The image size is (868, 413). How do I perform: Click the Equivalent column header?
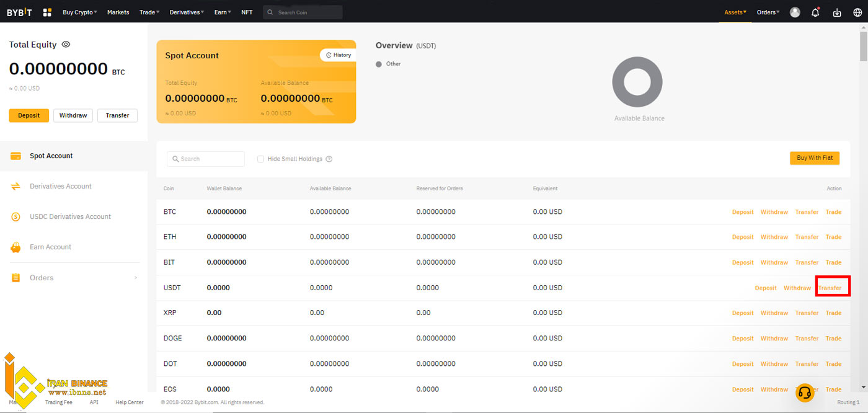pos(545,189)
